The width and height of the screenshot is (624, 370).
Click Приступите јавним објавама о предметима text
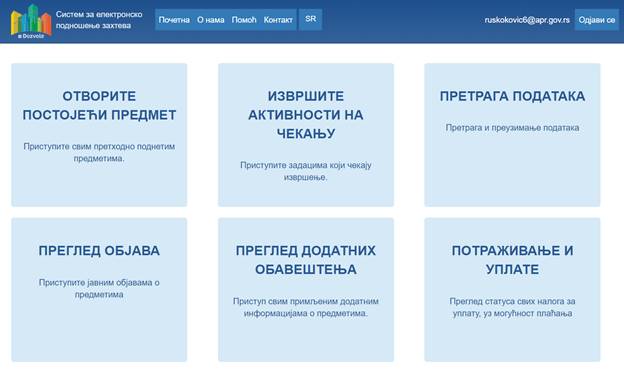(99, 288)
